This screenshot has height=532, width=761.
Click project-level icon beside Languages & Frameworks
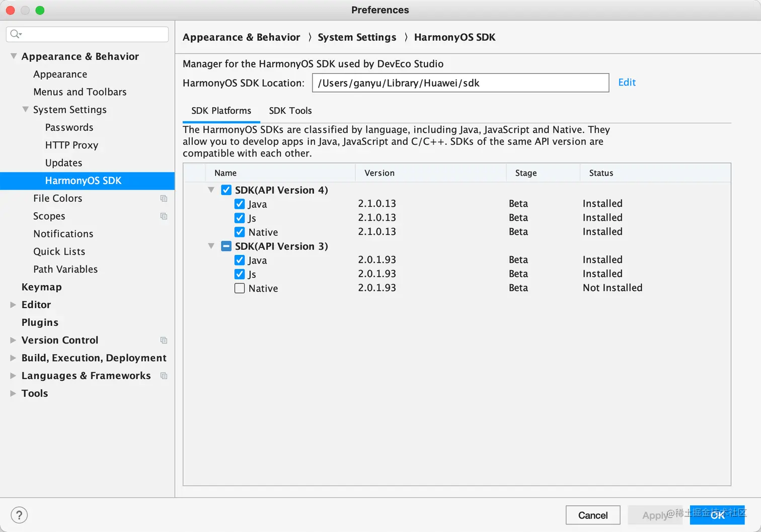click(x=164, y=376)
